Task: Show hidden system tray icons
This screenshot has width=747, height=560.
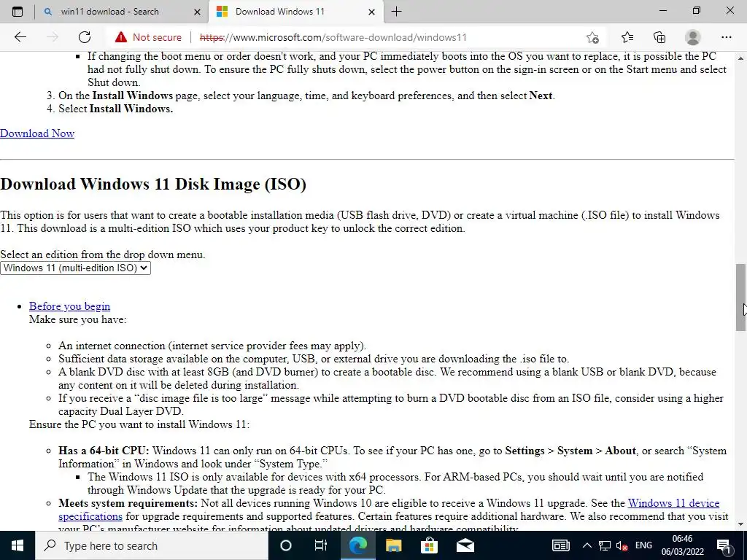Action: pos(587,545)
